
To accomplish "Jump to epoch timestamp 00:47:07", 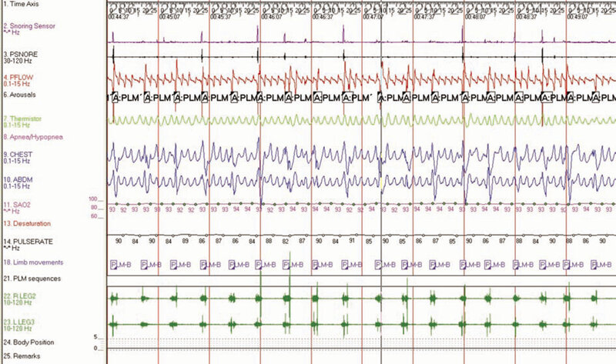I will pos(373,17).
